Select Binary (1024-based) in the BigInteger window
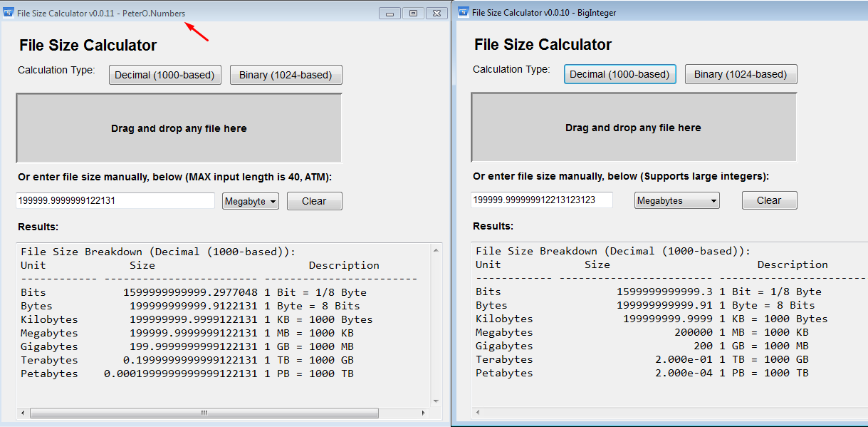The image size is (868, 427). pyautogui.click(x=741, y=74)
